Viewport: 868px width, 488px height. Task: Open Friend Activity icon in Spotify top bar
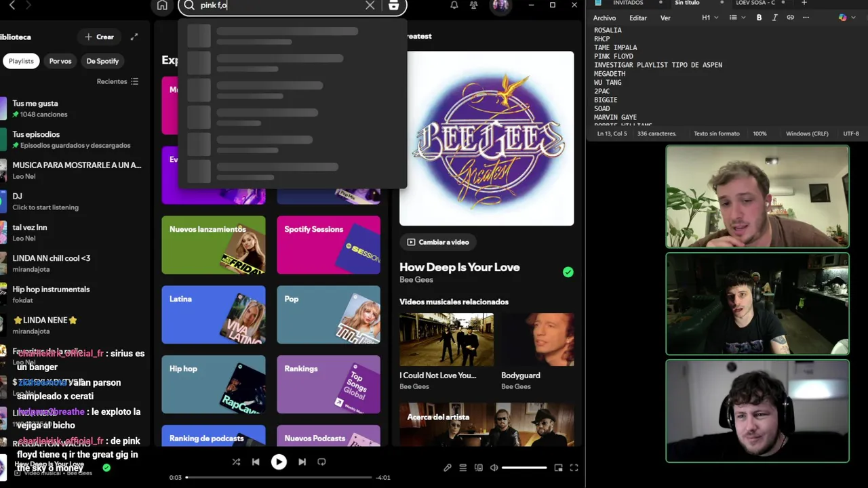tap(474, 5)
